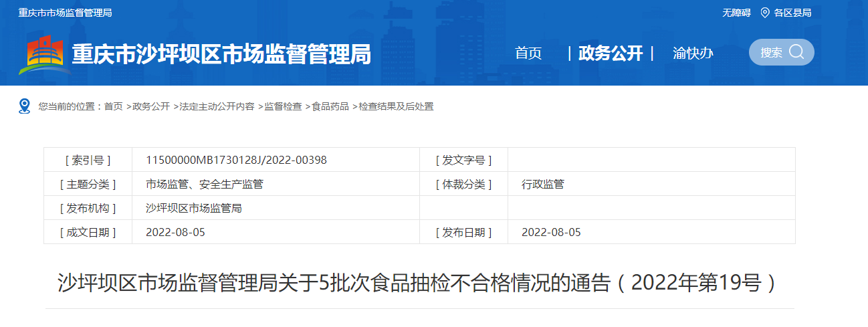Image resolution: width=868 pixels, height=327 pixels.
Task: Select the 政务公开 navigation tab
Action: tap(610, 53)
